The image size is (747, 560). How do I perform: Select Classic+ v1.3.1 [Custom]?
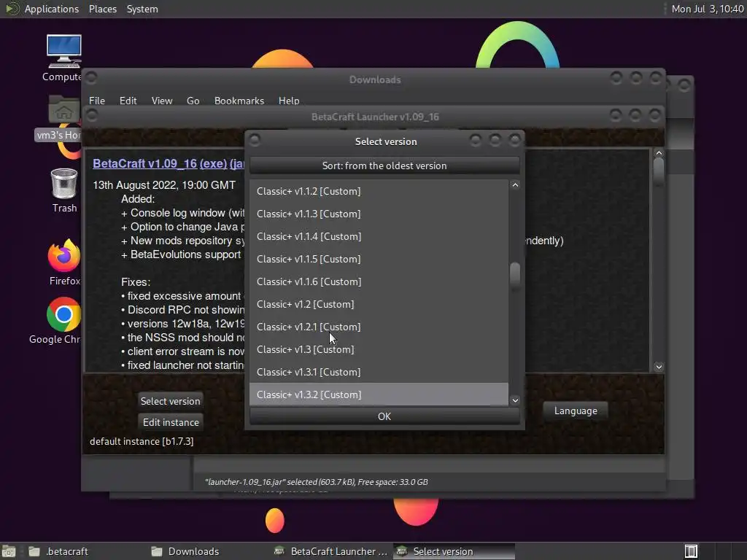[x=379, y=372]
